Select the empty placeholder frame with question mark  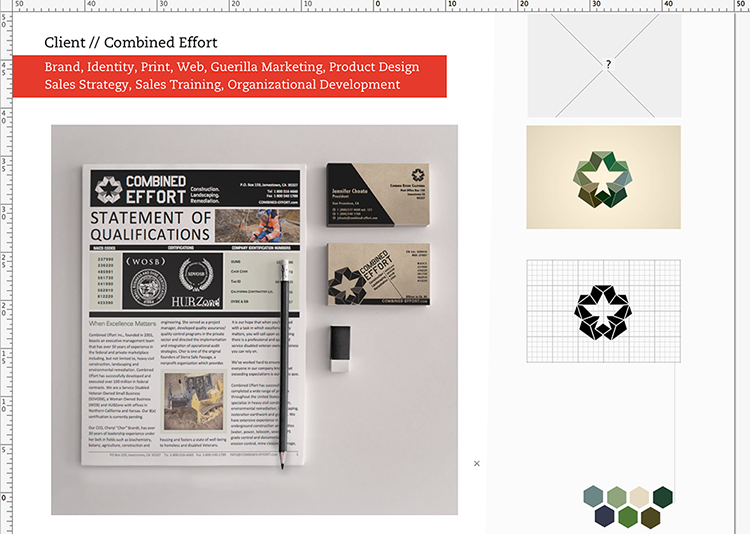604,65
